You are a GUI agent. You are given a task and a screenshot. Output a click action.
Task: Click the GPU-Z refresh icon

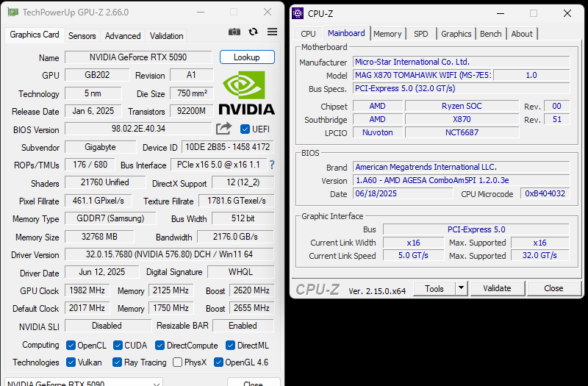click(254, 32)
